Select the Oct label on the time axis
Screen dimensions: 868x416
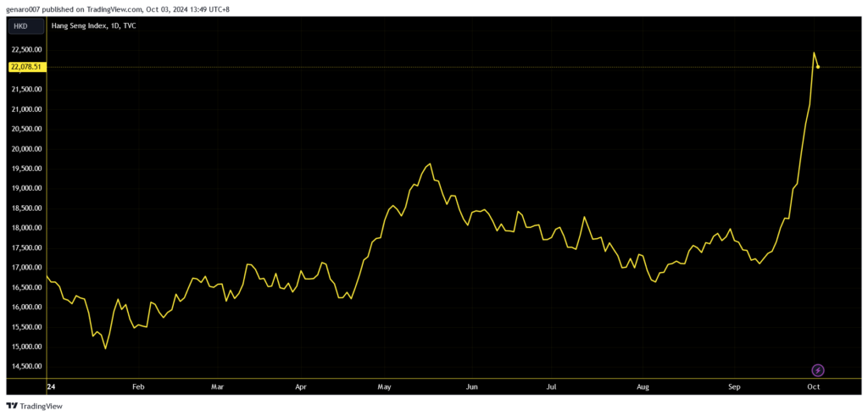tap(813, 386)
